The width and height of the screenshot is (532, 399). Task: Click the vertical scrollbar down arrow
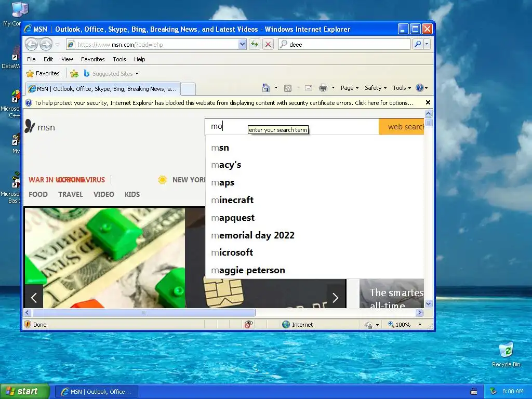coord(428,303)
